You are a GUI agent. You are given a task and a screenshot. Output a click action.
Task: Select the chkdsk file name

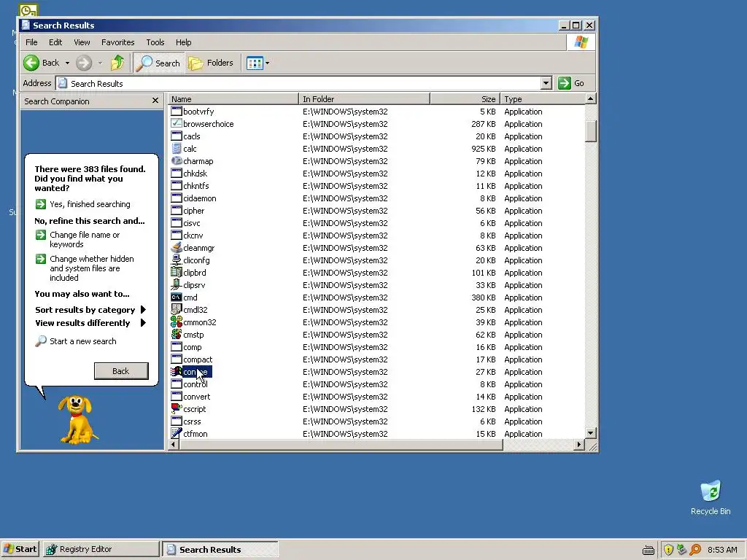(x=196, y=174)
